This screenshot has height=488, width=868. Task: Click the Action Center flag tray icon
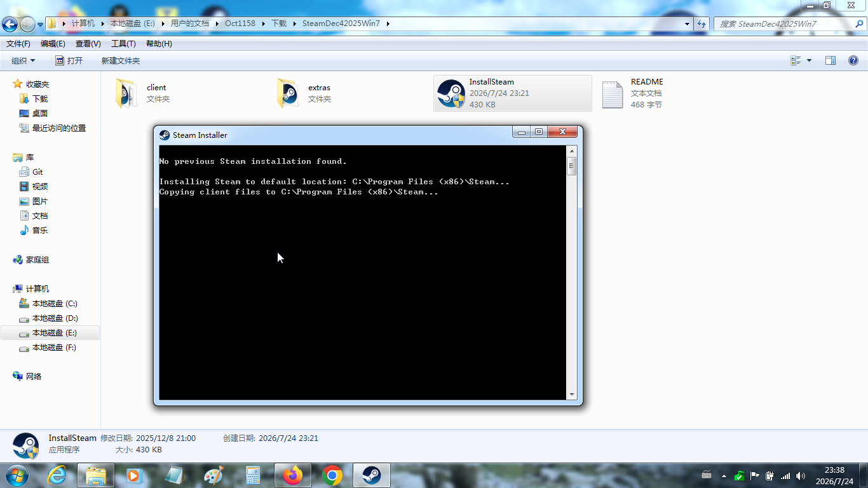click(x=755, y=475)
